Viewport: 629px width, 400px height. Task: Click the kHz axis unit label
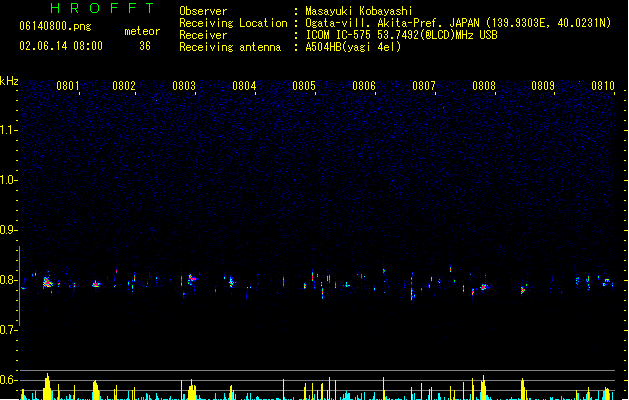[x=9, y=81]
